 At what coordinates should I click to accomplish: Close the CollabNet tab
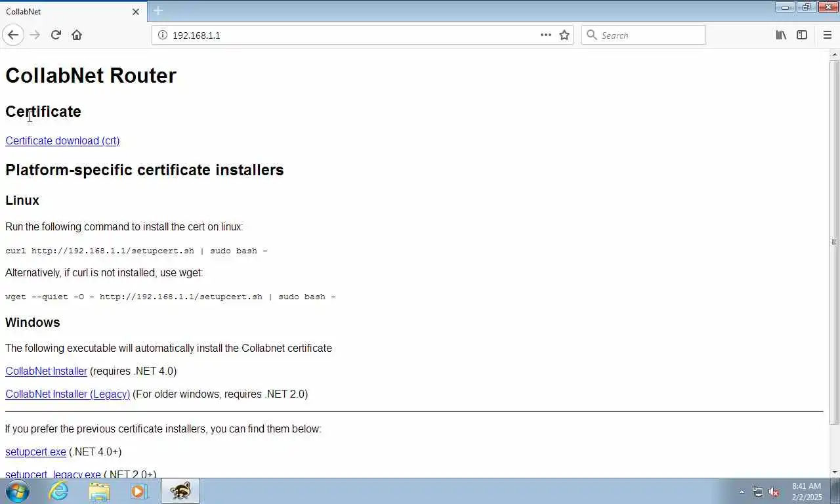pos(136,12)
